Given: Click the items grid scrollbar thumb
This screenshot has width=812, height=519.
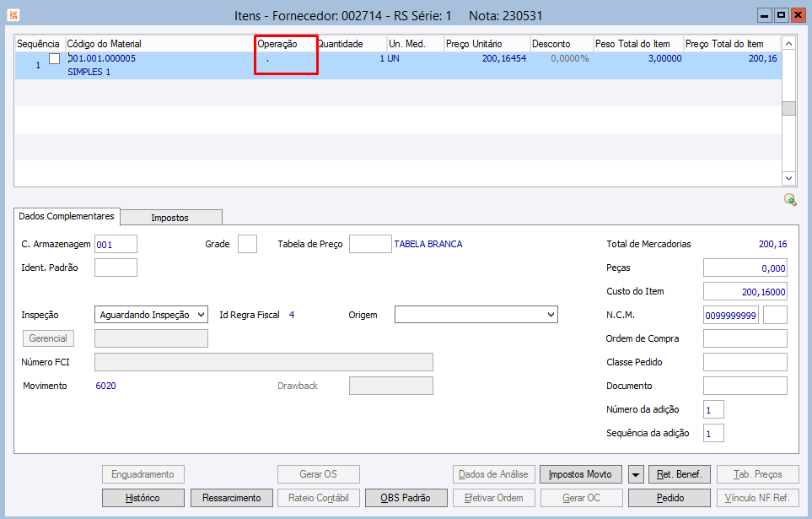Looking at the screenshot, I should pyautogui.click(x=788, y=108).
